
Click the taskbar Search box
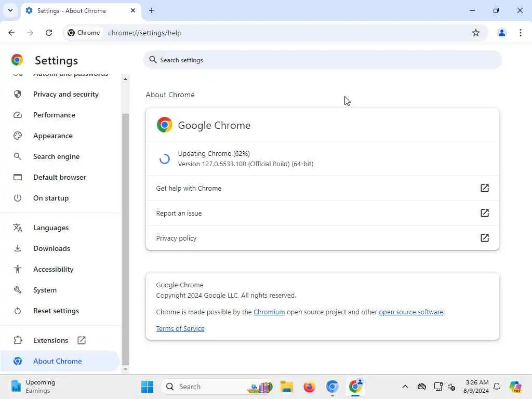click(x=218, y=387)
